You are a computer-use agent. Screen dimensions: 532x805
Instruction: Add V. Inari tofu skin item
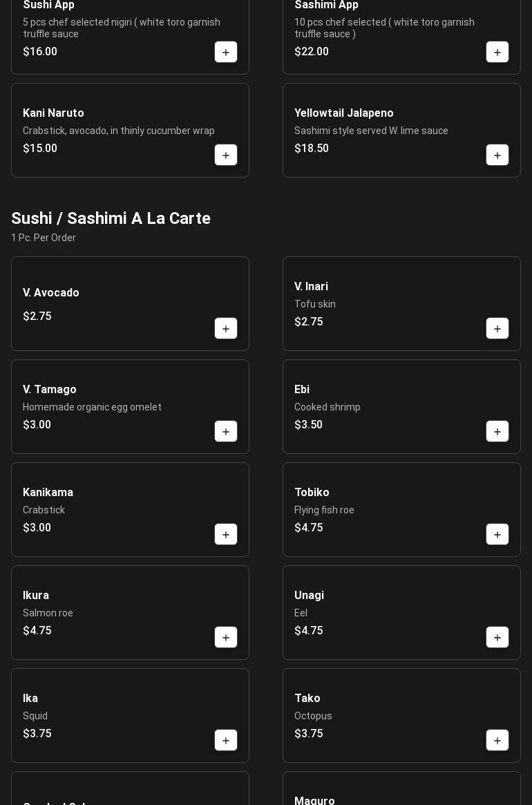(x=497, y=329)
